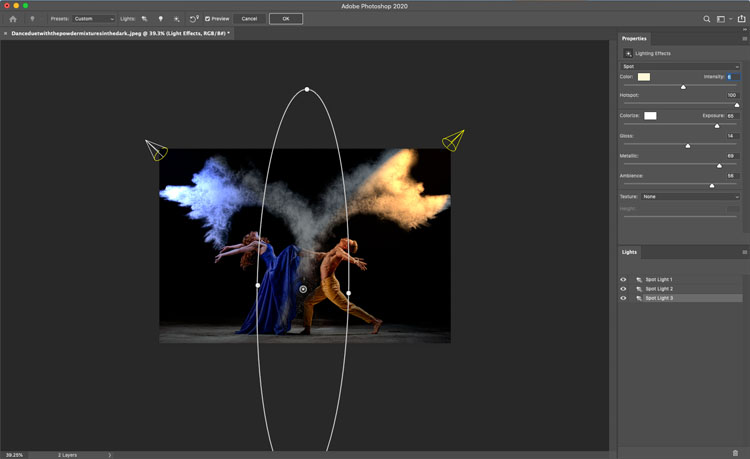This screenshot has width=750, height=459.
Task: Click the Hotspot slider handle
Action: (737, 105)
